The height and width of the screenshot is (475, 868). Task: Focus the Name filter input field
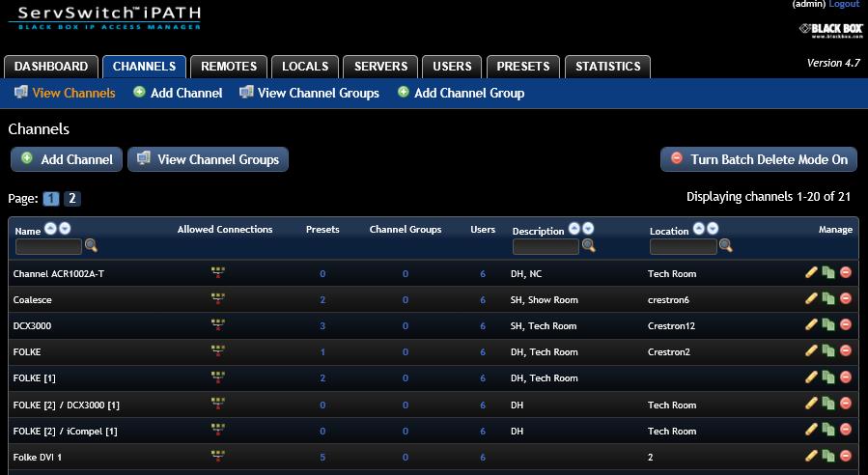pyautogui.click(x=48, y=246)
